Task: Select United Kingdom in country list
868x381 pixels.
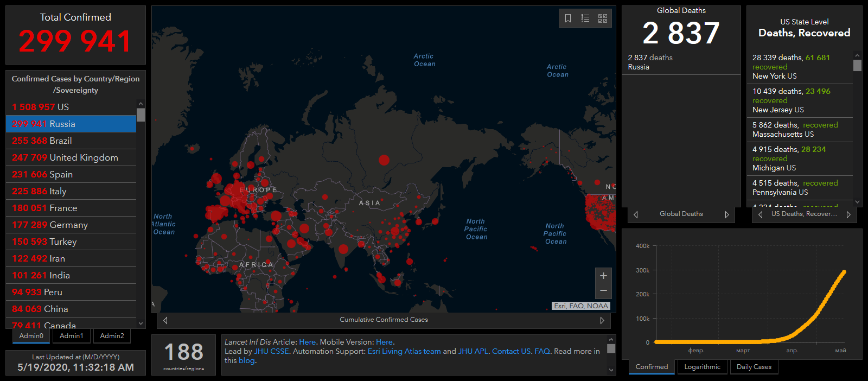Action: tap(71, 157)
